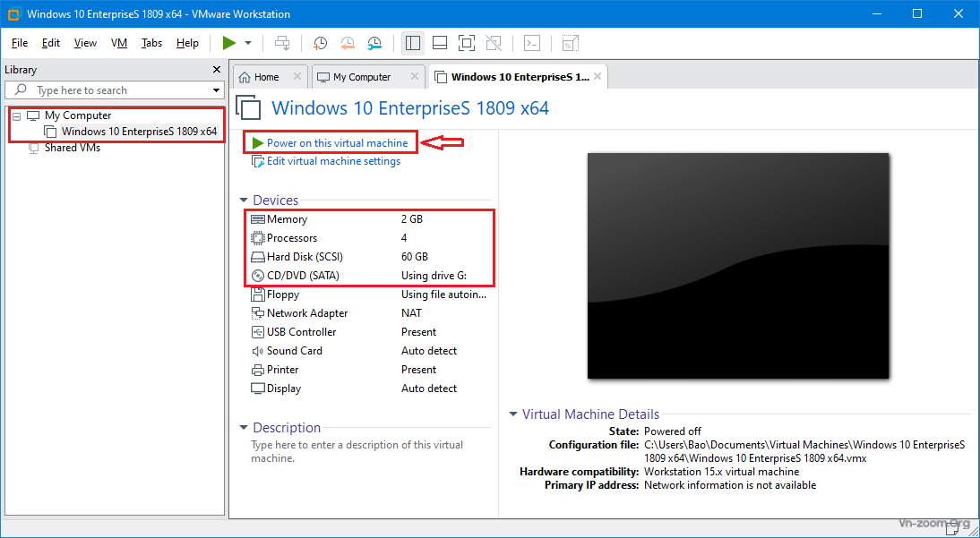The width and height of the screenshot is (980, 538).
Task: Open the Edit menu
Action: point(51,43)
